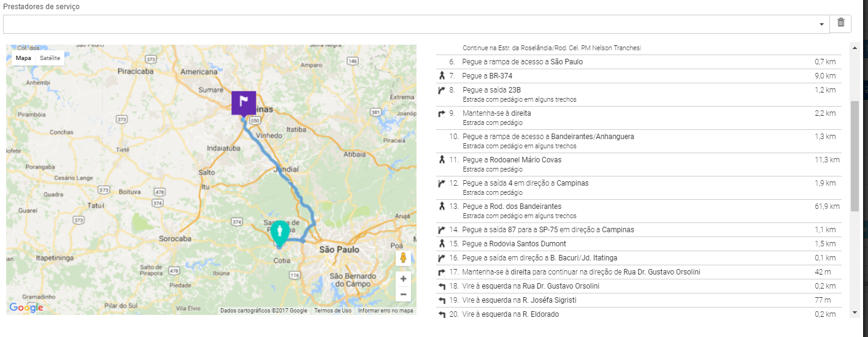Click the Jundiaí city label on map
868x337 pixels.
pyautogui.click(x=285, y=168)
